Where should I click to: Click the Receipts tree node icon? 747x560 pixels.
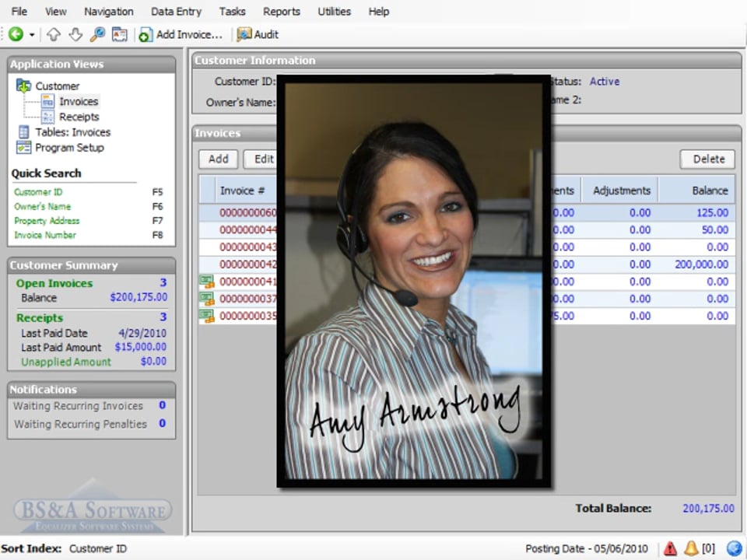47,117
